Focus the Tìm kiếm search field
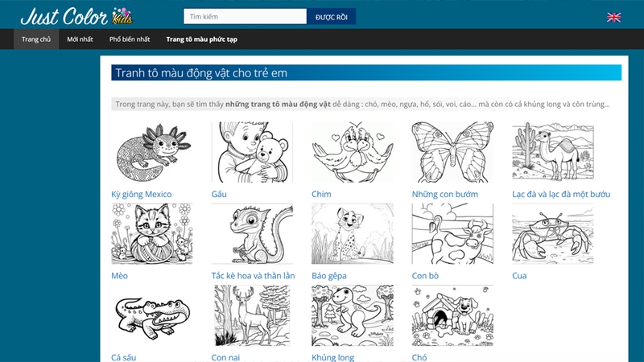 click(x=245, y=17)
